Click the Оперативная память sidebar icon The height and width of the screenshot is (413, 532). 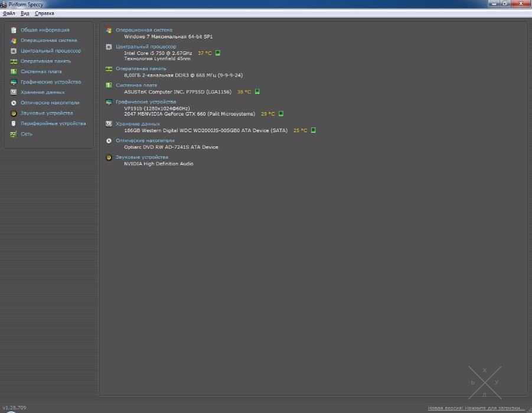coord(14,61)
